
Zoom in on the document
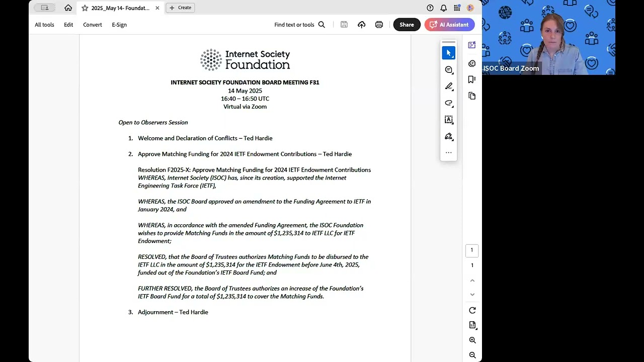pos(472,340)
